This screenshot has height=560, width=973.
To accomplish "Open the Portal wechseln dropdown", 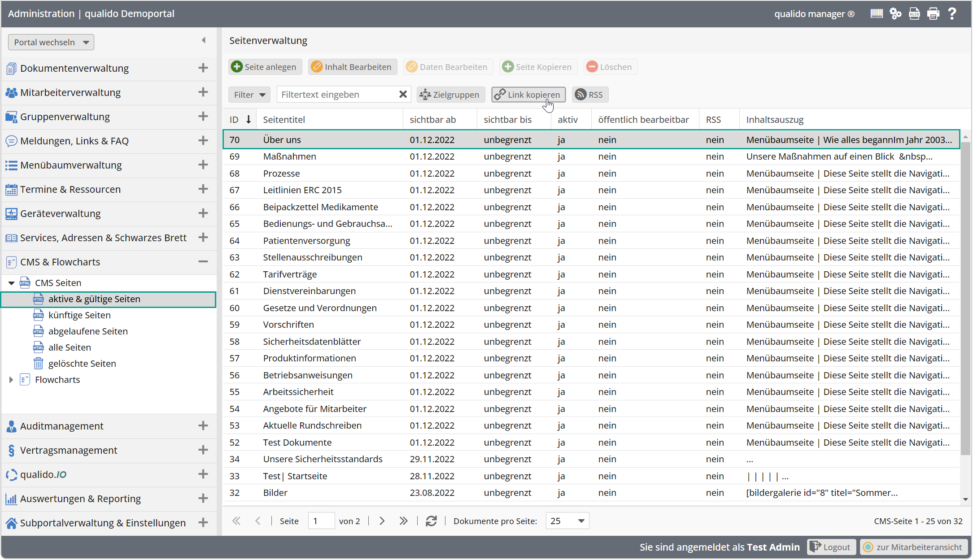I will 51,42.
